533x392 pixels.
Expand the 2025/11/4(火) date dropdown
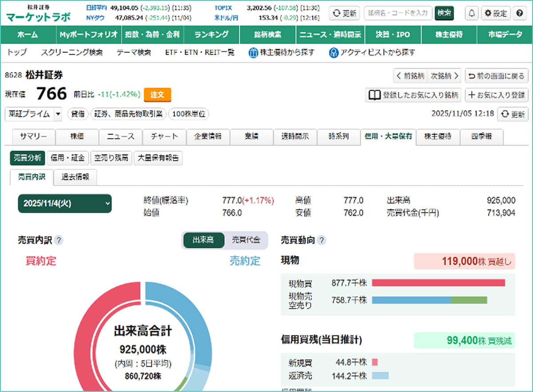[x=65, y=204]
